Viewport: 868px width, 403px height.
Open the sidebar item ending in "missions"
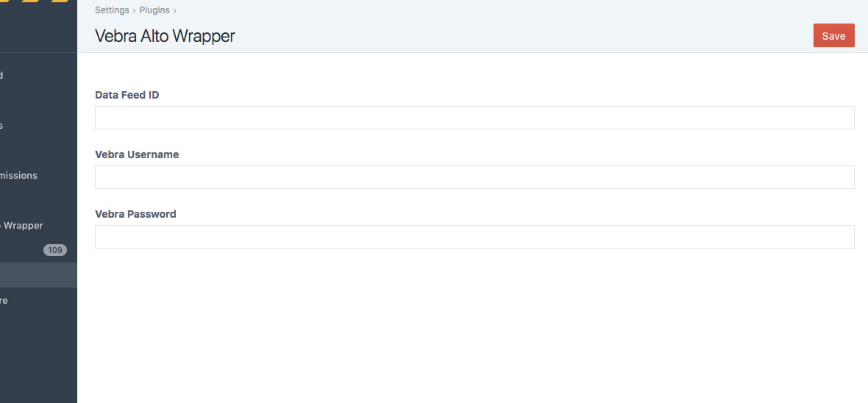pyautogui.click(x=19, y=176)
